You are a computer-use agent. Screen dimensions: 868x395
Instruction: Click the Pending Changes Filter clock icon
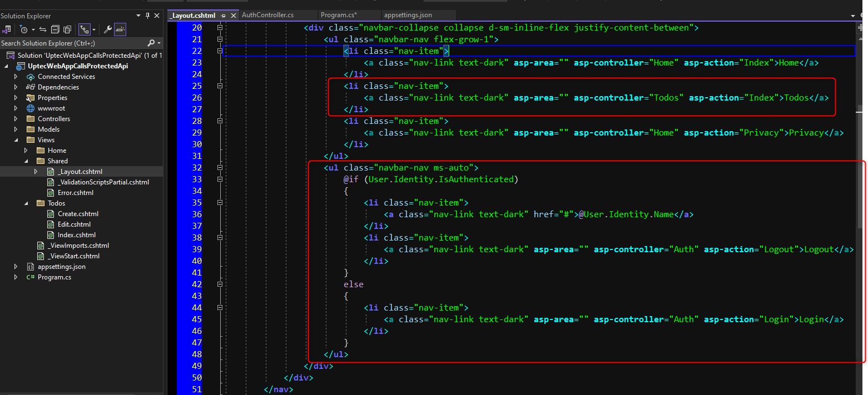23,29
